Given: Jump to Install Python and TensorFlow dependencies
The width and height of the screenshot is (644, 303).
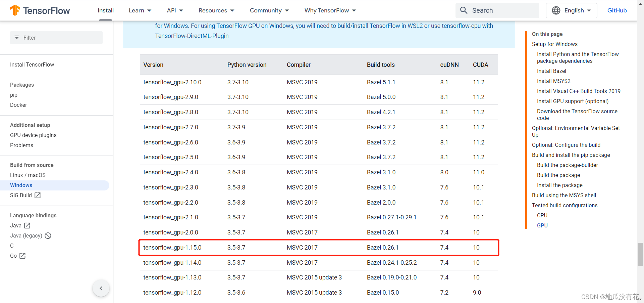Looking at the screenshot, I should pyautogui.click(x=578, y=57).
